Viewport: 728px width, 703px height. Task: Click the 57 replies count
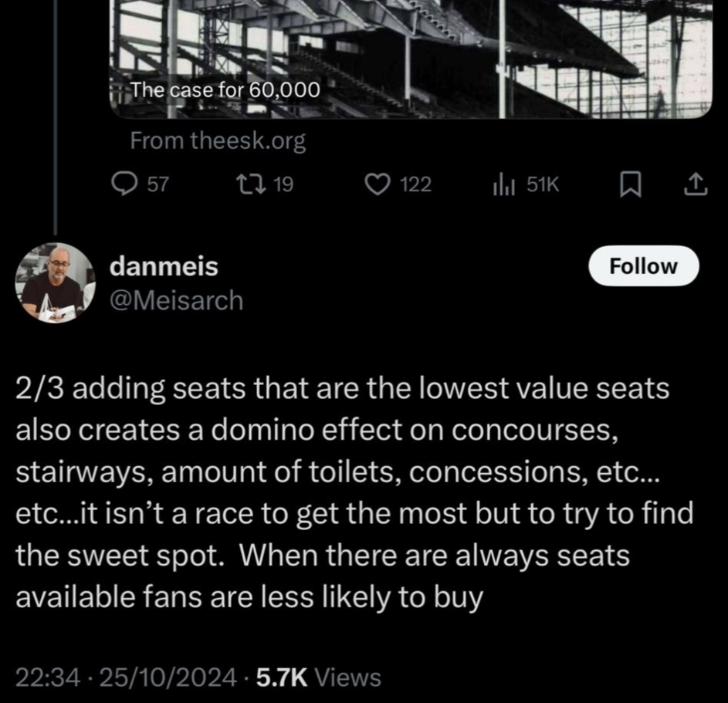click(x=157, y=184)
